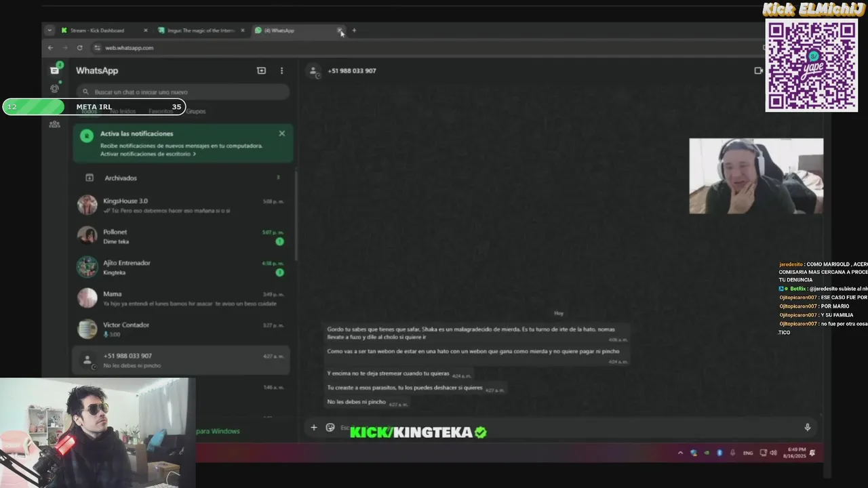
Task: Click the +51 988 033 907 header name
Action: click(351, 70)
